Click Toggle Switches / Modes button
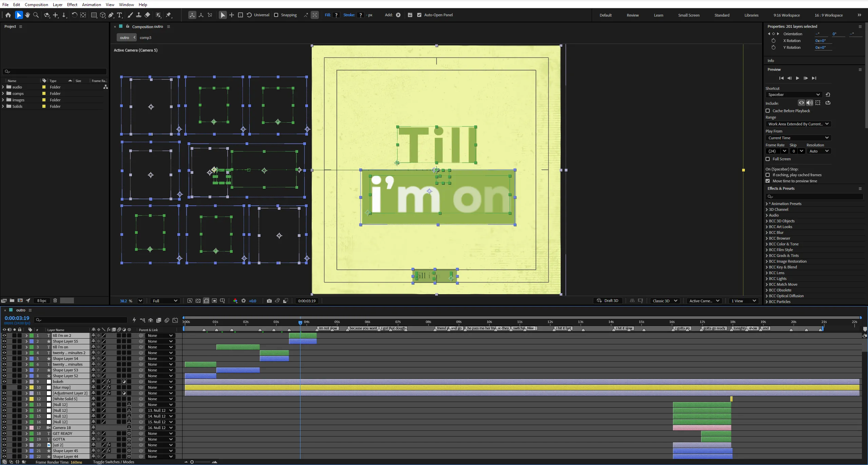The image size is (868, 465). [x=113, y=462]
